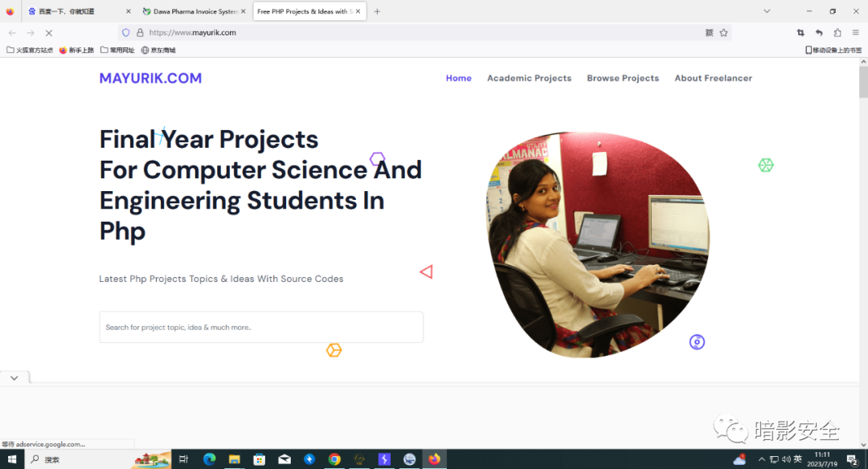The image size is (868, 469).
Task: Switch to Firefox on the taskbar
Action: [x=435, y=459]
